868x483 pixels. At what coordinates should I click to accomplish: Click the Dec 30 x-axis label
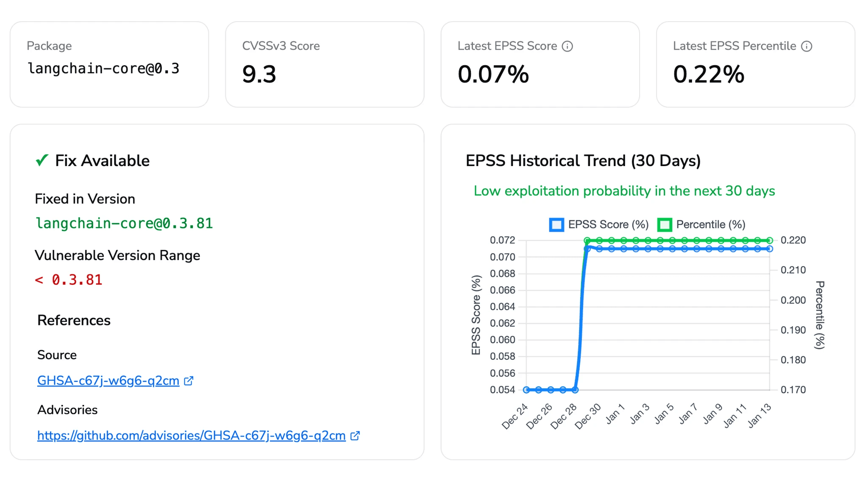pyautogui.click(x=588, y=416)
